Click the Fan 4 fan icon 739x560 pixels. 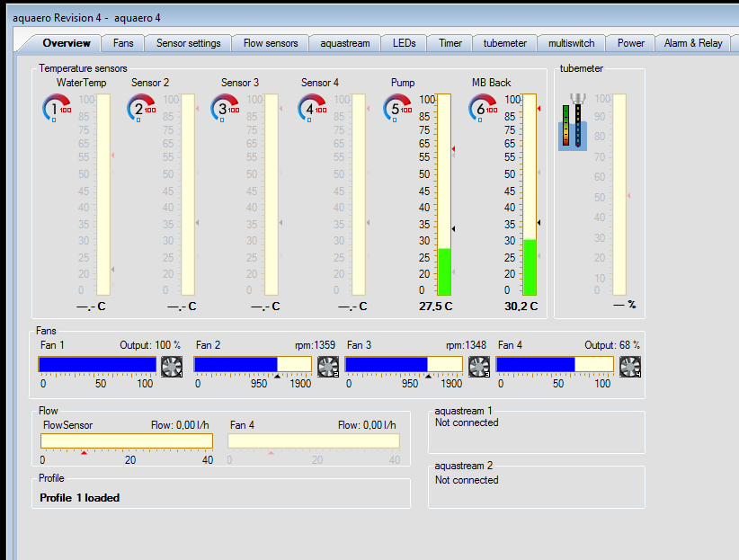[x=630, y=366]
